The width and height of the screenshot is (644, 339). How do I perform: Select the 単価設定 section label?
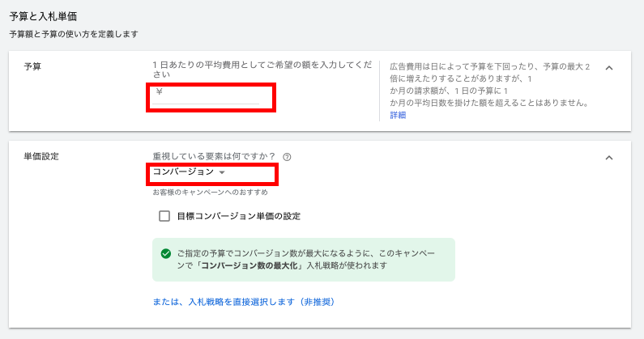coord(41,156)
